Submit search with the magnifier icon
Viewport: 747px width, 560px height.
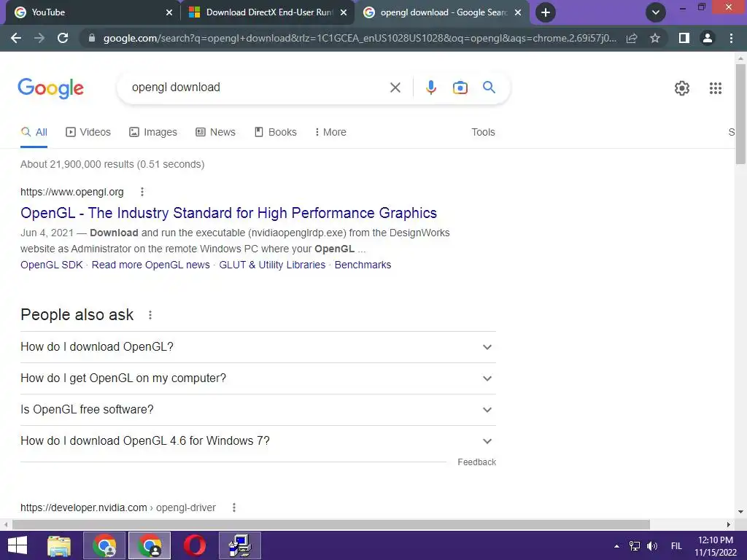489,87
